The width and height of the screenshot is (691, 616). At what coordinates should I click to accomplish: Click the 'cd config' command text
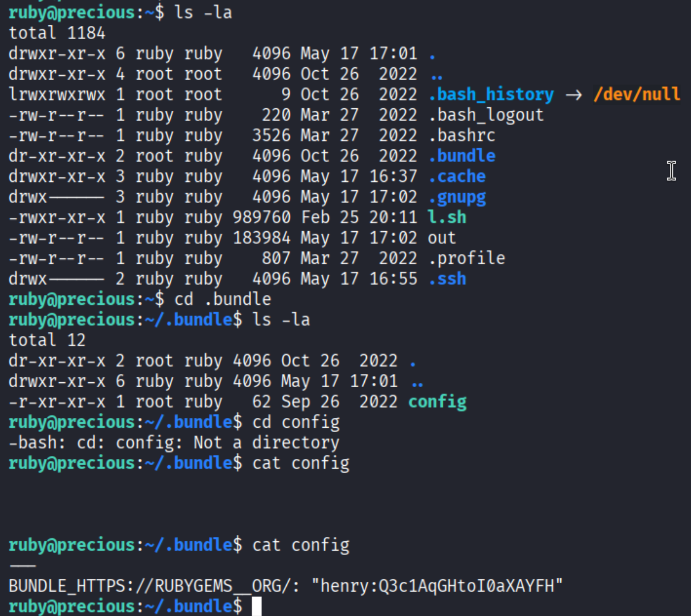pos(296,422)
